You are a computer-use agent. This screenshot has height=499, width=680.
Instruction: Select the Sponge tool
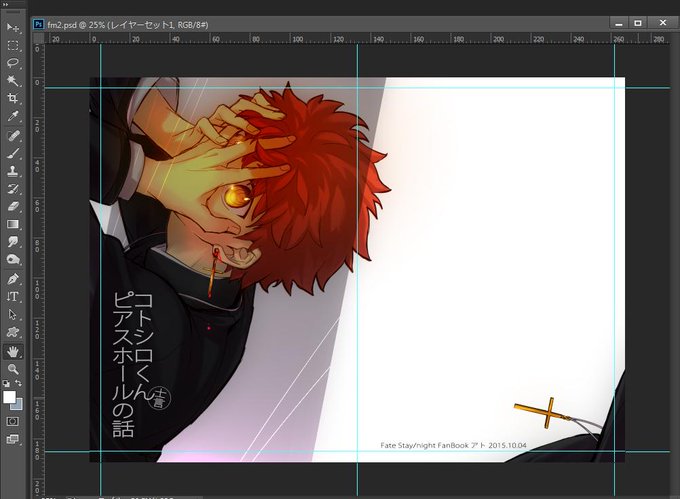(x=13, y=260)
